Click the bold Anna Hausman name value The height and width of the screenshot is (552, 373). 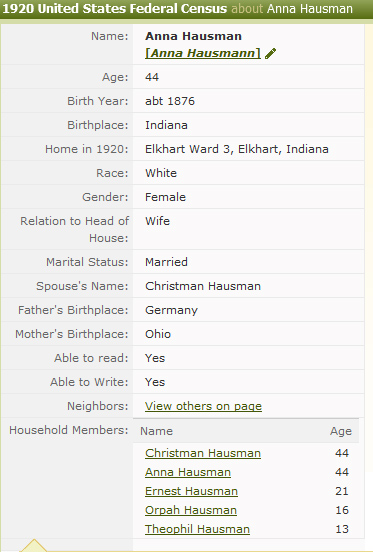tap(193, 36)
